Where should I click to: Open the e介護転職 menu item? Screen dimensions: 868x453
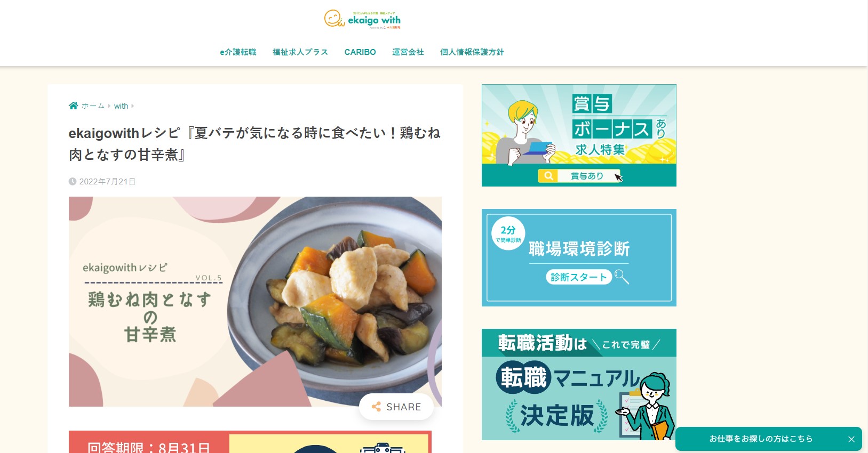(x=238, y=52)
